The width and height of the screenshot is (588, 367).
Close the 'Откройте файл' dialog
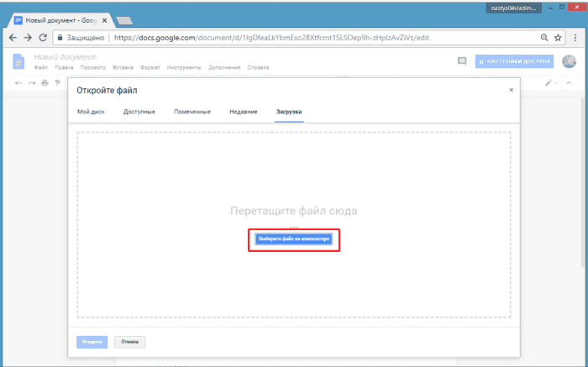(511, 89)
